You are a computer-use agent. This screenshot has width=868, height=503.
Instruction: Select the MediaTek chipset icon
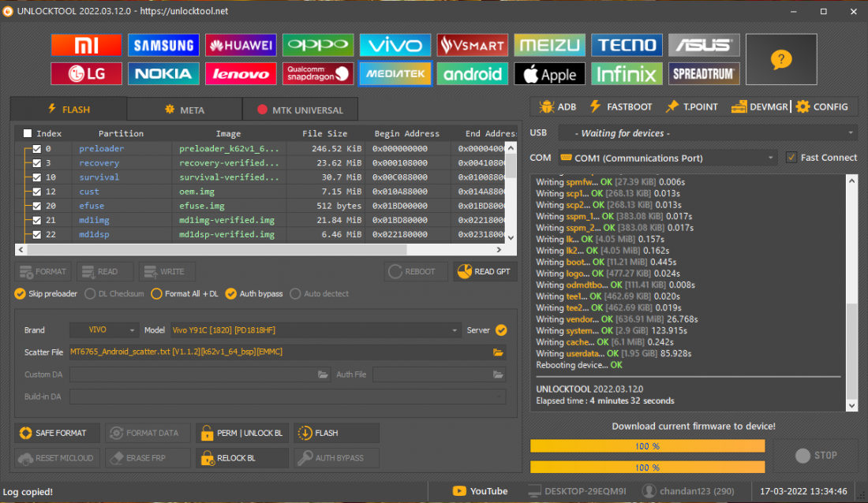395,73
